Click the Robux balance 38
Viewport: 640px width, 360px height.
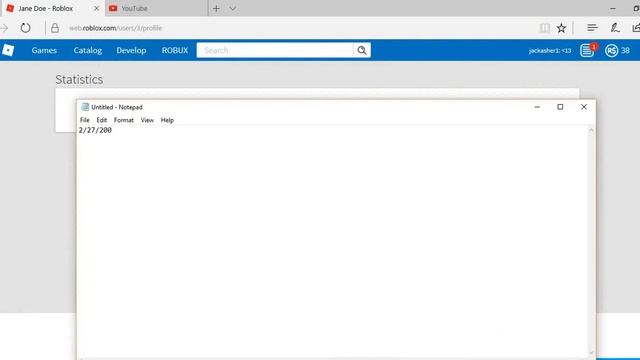[x=625, y=51]
